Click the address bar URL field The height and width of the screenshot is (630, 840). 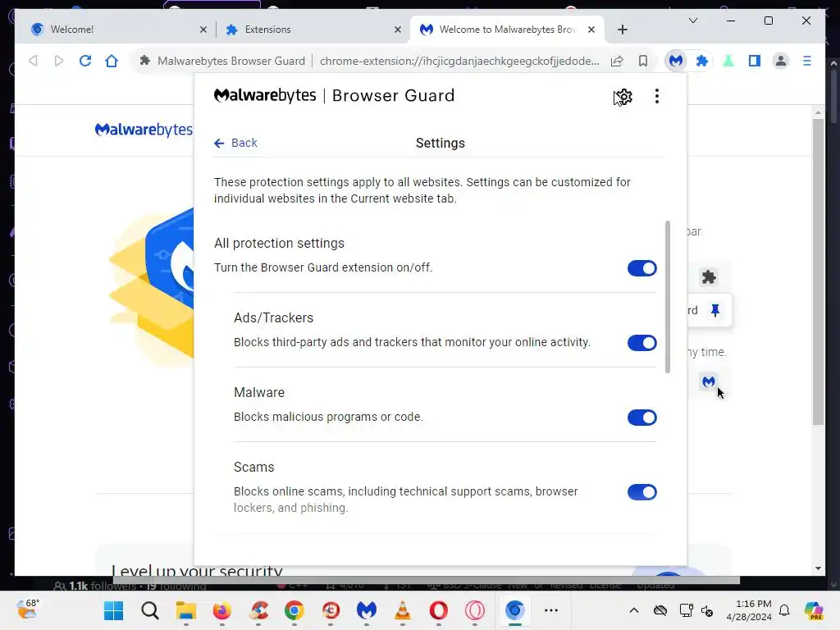tap(459, 61)
